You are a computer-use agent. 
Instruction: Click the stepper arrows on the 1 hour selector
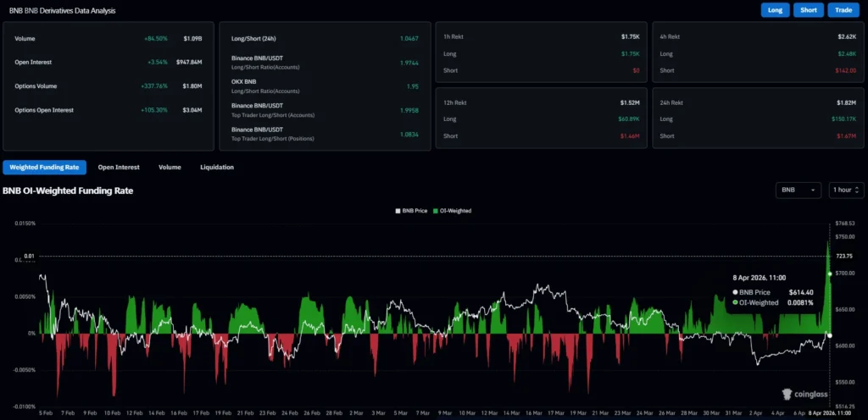pyautogui.click(x=858, y=190)
